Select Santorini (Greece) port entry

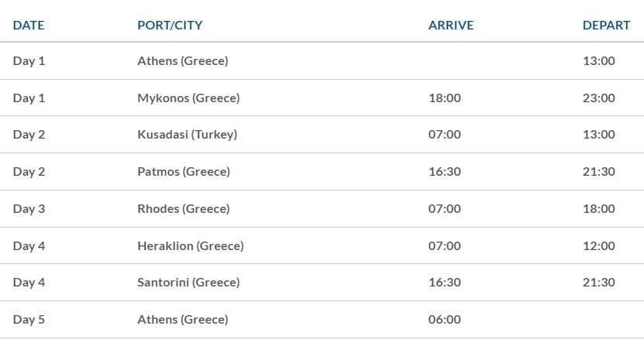coord(188,283)
